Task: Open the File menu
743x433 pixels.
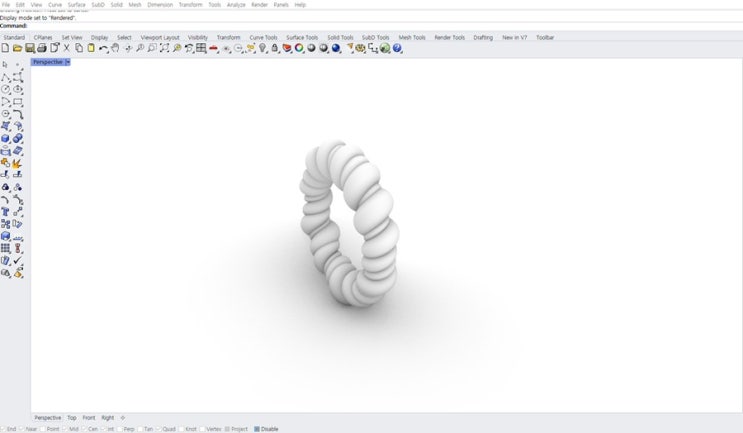Action: (6, 5)
